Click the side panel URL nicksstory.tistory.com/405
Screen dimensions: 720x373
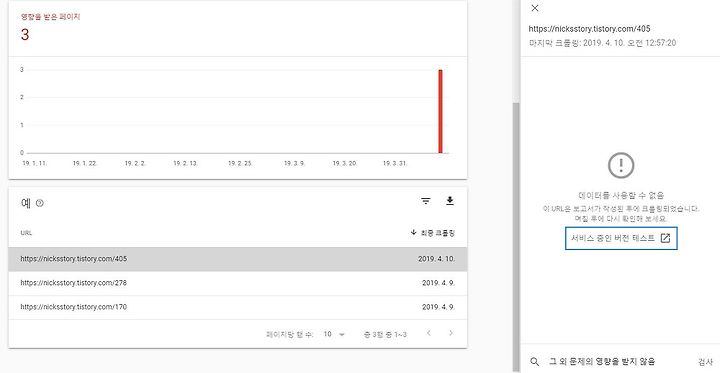tap(589, 28)
